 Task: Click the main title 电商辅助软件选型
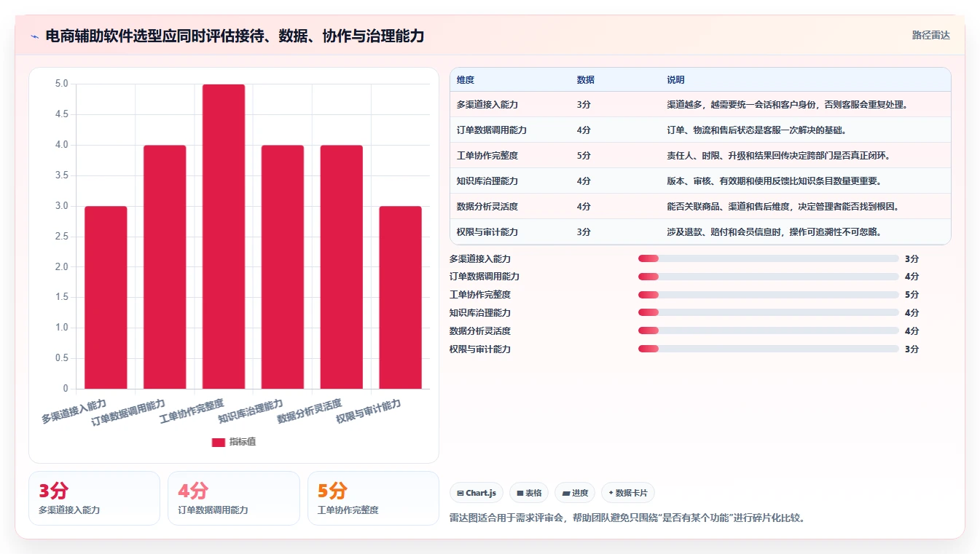(235, 36)
